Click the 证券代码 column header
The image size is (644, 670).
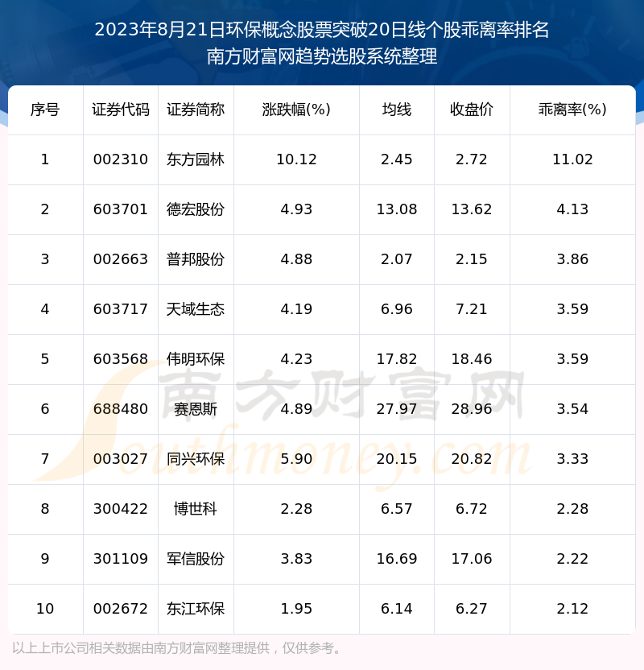tap(121, 110)
